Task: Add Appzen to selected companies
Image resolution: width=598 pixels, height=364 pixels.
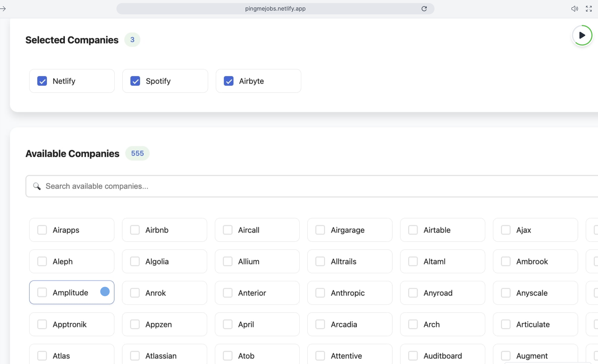Action: (164, 324)
